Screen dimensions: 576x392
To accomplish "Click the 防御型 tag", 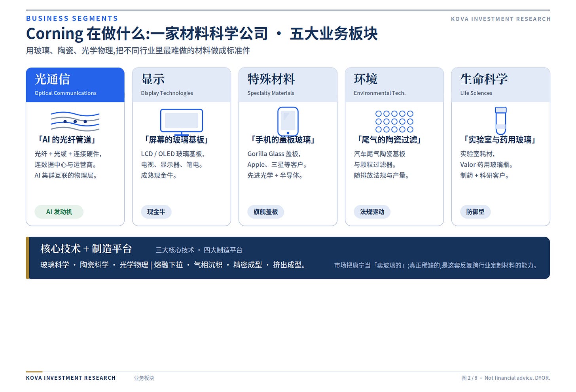I will click(x=476, y=212).
